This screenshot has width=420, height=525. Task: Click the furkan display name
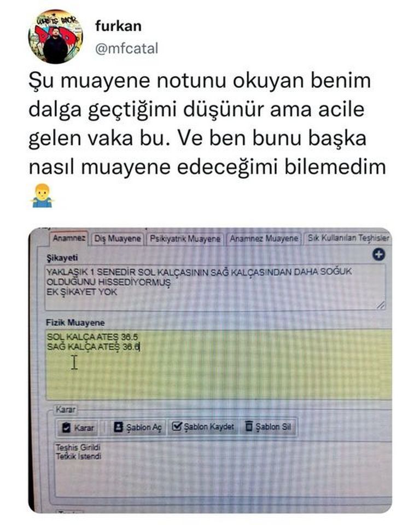point(118,26)
